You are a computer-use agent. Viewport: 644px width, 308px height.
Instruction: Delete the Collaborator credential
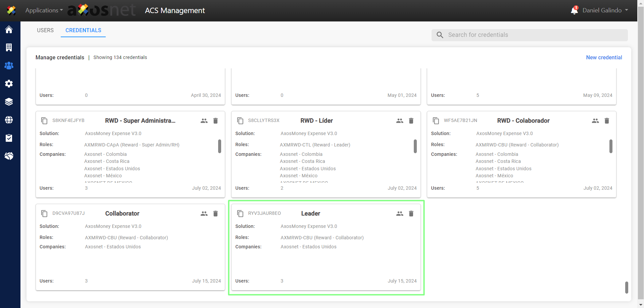point(215,213)
